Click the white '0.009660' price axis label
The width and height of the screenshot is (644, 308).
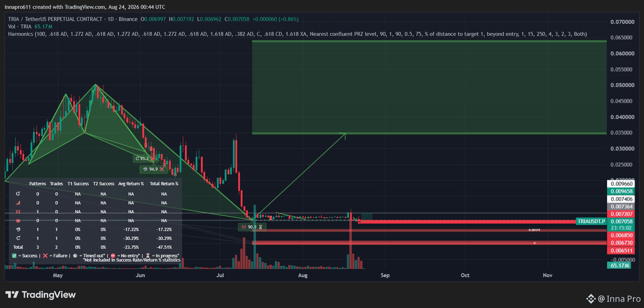click(621, 184)
